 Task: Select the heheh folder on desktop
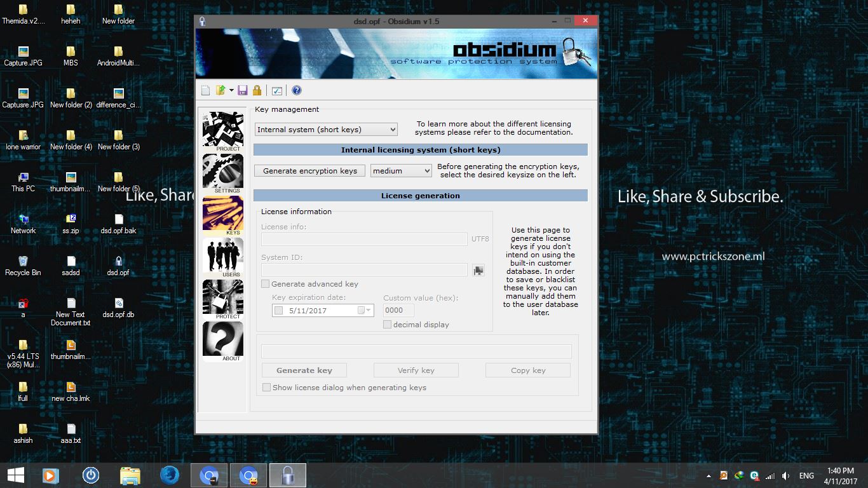point(71,14)
